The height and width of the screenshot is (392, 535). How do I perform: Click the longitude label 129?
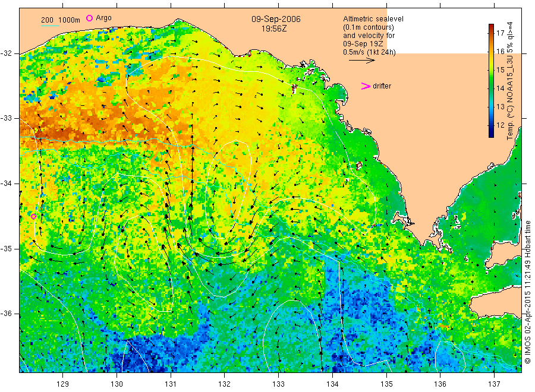click(63, 384)
